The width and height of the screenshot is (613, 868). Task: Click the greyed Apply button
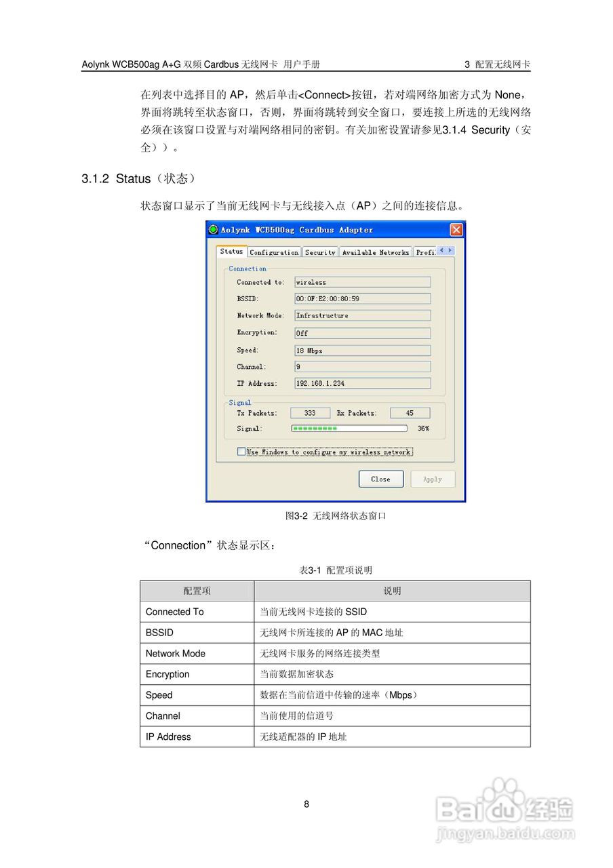click(433, 479)
